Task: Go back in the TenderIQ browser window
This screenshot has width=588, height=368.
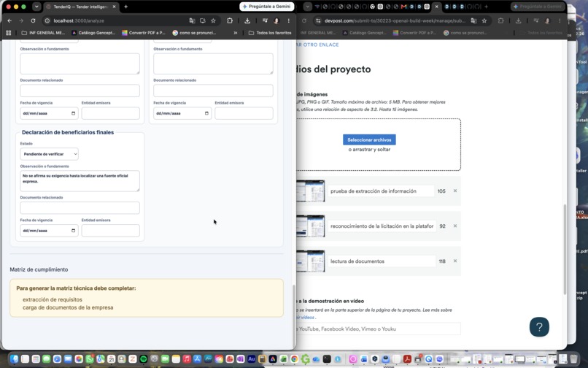Action: [x=9, y=20]
